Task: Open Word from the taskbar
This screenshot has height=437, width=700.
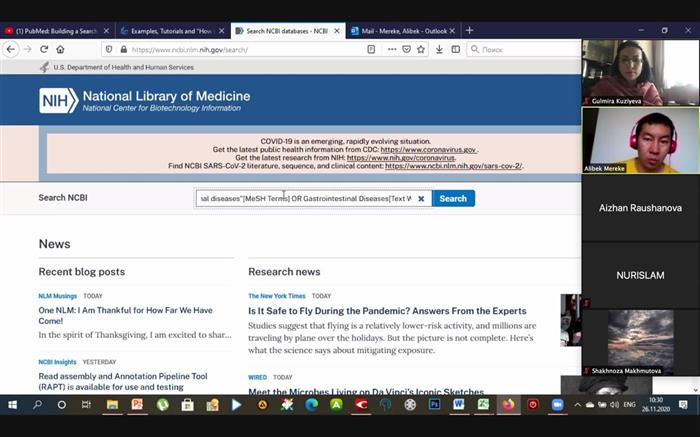Action: pos(459,405)
